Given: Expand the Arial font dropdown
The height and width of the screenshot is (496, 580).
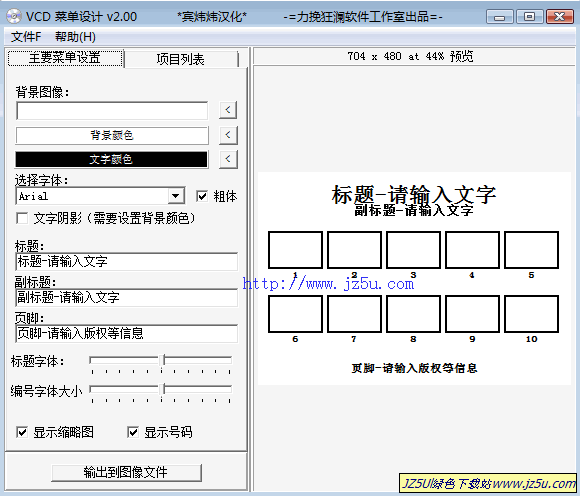Looking at the screenshot, I should point(176,196).
